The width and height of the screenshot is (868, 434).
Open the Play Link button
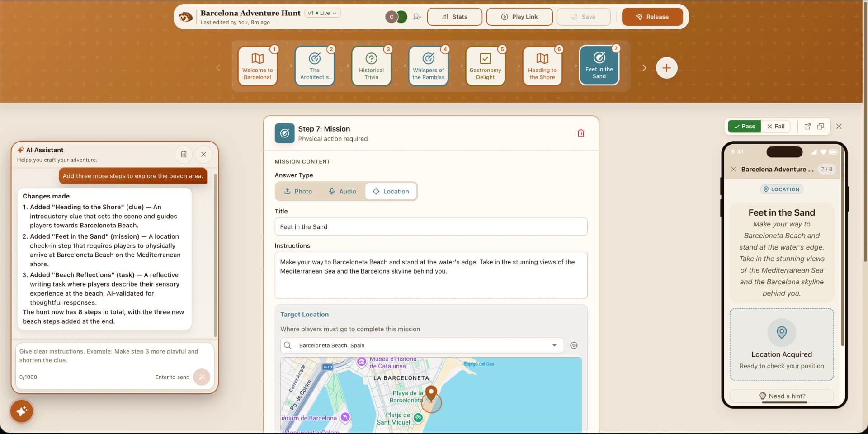tap(519, 17)
